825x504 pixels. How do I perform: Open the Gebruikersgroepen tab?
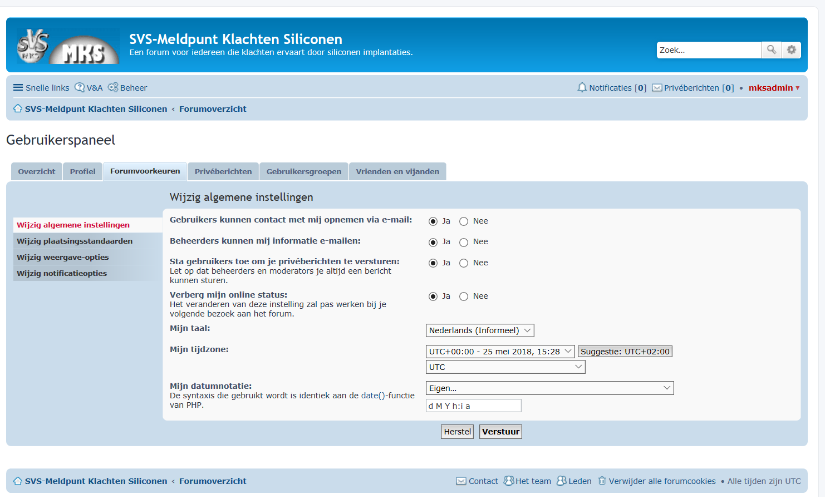tap(304, 171)
